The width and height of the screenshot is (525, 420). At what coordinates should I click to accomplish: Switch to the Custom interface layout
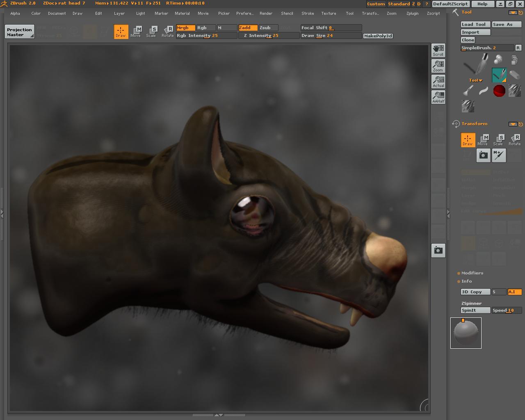click(x=376, y=4)
